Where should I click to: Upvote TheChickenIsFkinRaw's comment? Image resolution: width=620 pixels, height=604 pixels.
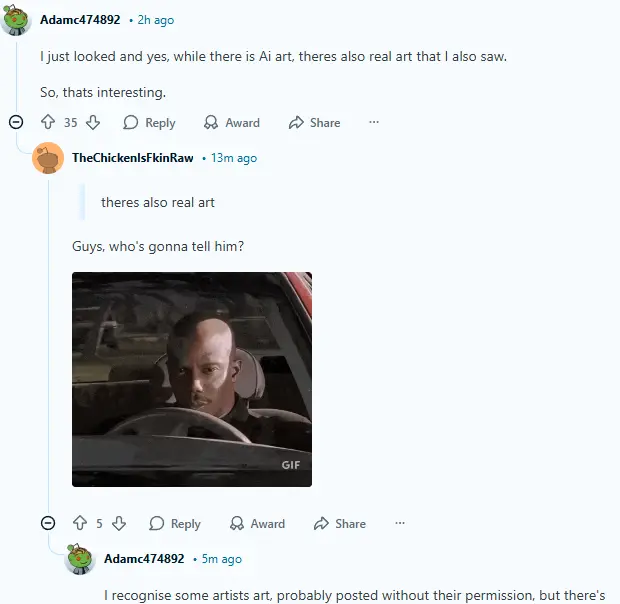click(x=80, y=523)
